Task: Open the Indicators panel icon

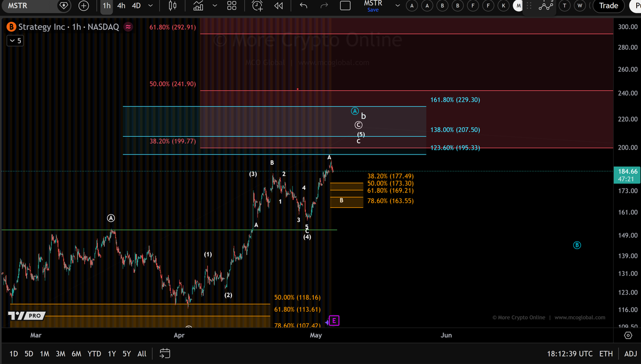Action: pos(198,6)
